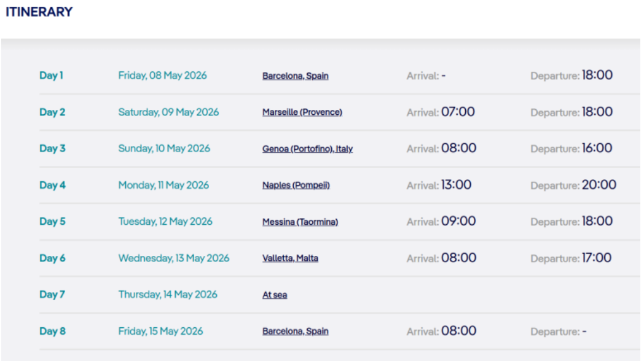Open the Day 1 Barcelona, Spain link

click(295, 76)
